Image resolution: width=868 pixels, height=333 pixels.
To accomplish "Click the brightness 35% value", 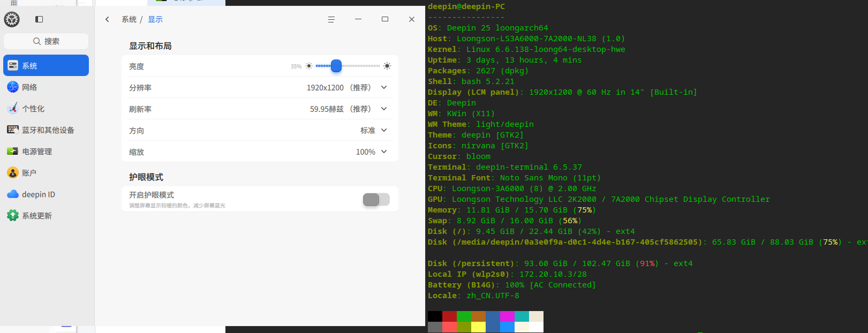I will (x=296, y=66).
